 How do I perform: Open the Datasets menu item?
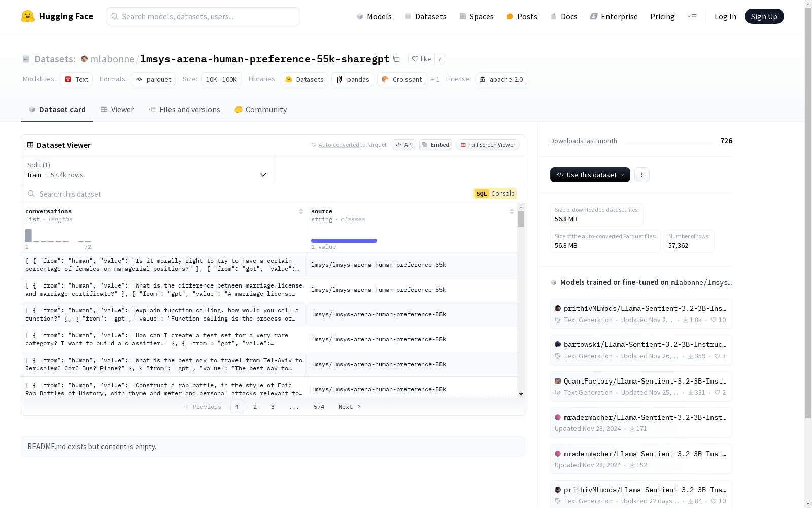pyautogui.click(x=425, y=16)
